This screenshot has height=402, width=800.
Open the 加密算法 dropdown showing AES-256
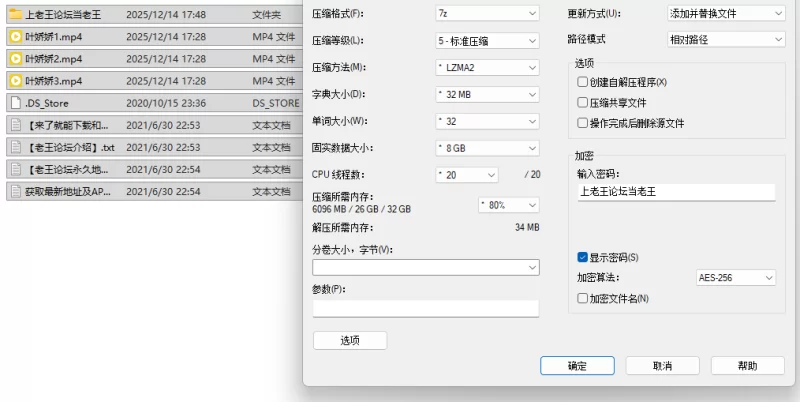click(x=736, y=278)
